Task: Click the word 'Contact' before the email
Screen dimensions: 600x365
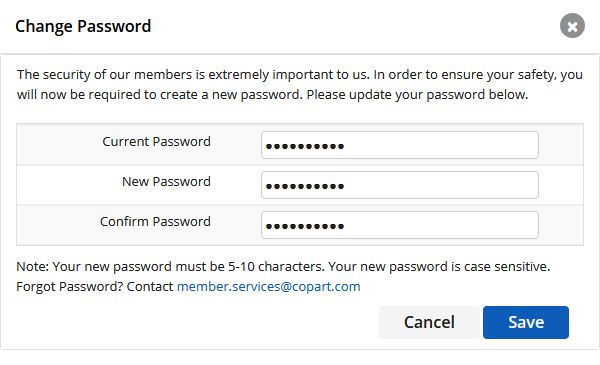Action: [x=150, y=287]
